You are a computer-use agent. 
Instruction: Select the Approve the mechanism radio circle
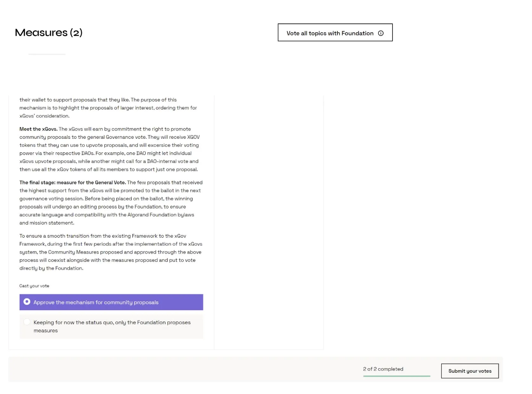tap(27, 302)
